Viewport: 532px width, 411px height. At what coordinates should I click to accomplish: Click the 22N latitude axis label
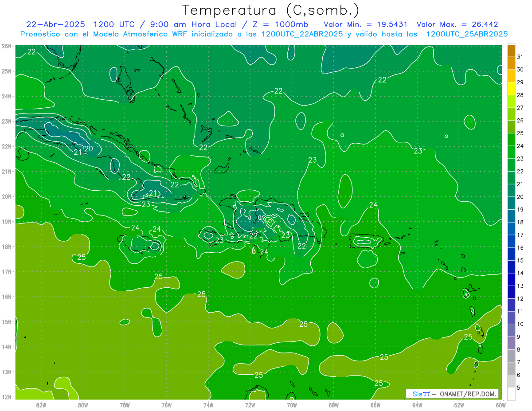[7, 146]
